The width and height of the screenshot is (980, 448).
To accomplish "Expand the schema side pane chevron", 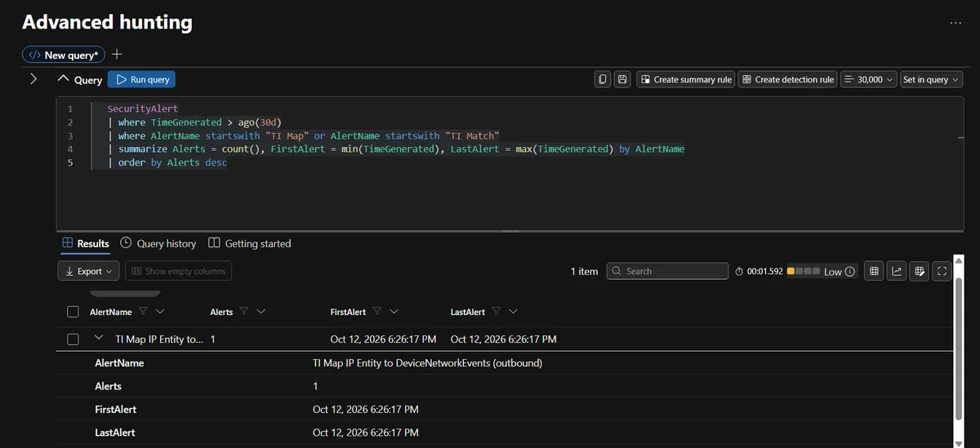I will 33,79.
